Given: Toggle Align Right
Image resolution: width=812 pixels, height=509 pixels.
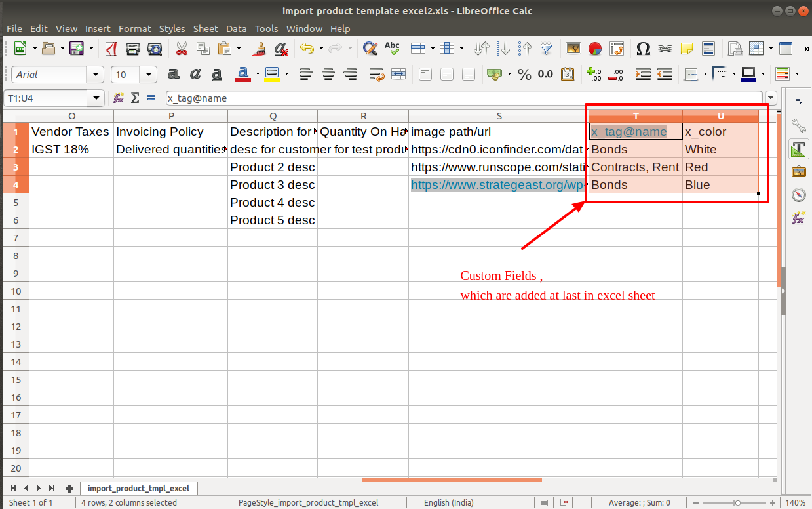Looking at the screenshot, I should [x=351, y=74].
